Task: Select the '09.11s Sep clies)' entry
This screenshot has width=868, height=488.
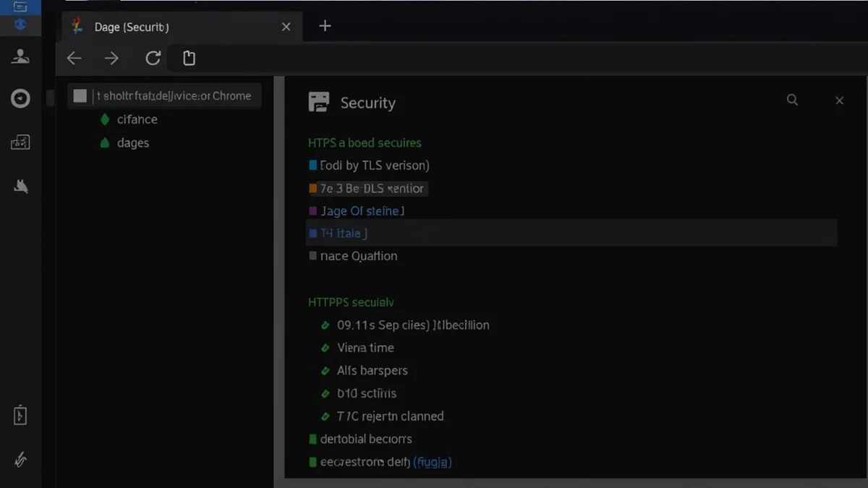Action: tap(413, 325)
